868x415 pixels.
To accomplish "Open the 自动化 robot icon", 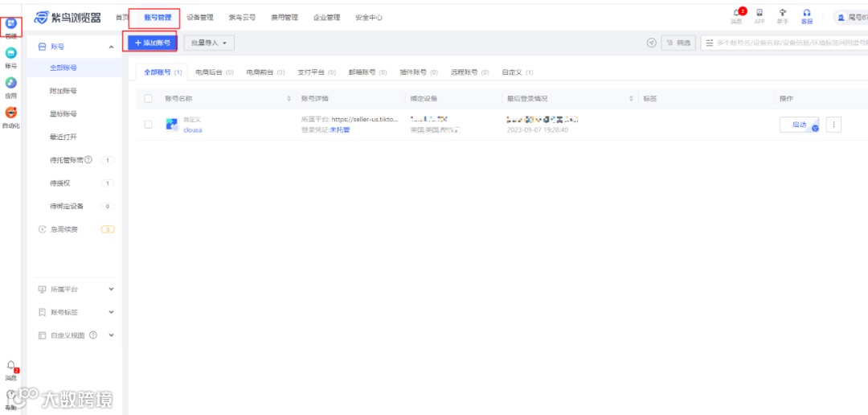I will [x=10, y=113].
